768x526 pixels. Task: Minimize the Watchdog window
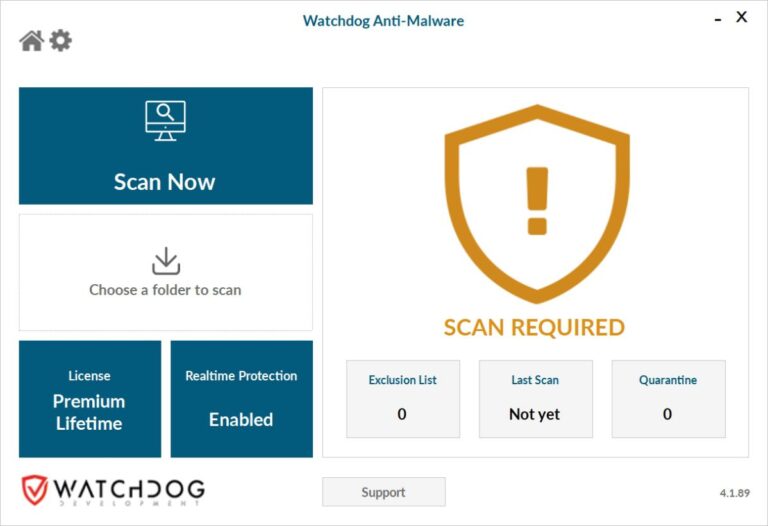(x=718, y=19)
